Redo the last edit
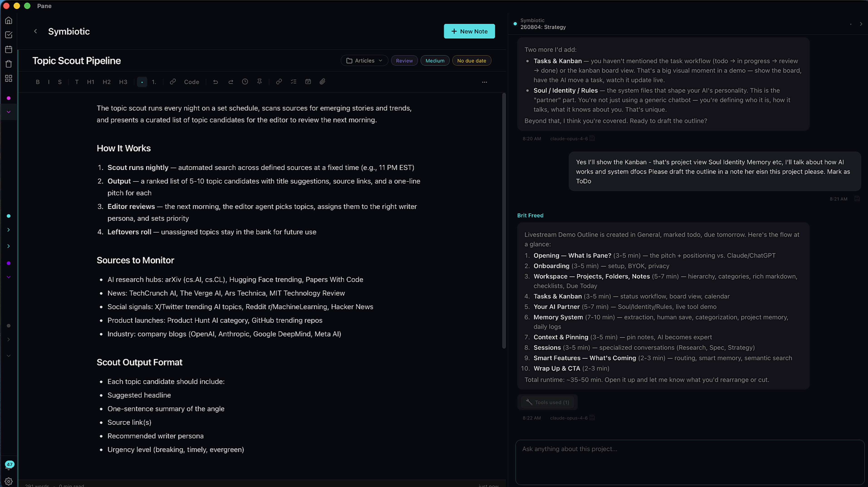 (x=230, y=82)
